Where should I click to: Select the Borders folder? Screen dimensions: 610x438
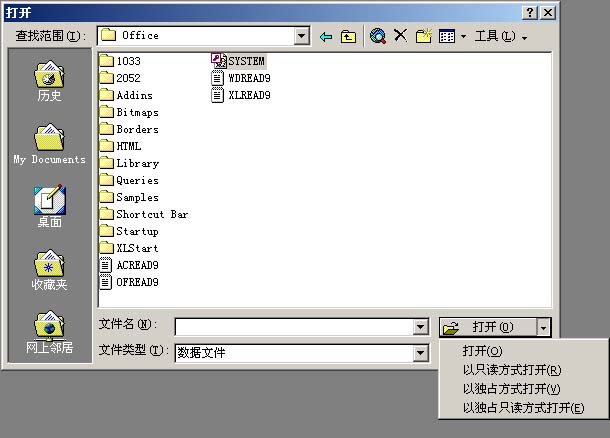pyautogui.click(x=129, y=129)
